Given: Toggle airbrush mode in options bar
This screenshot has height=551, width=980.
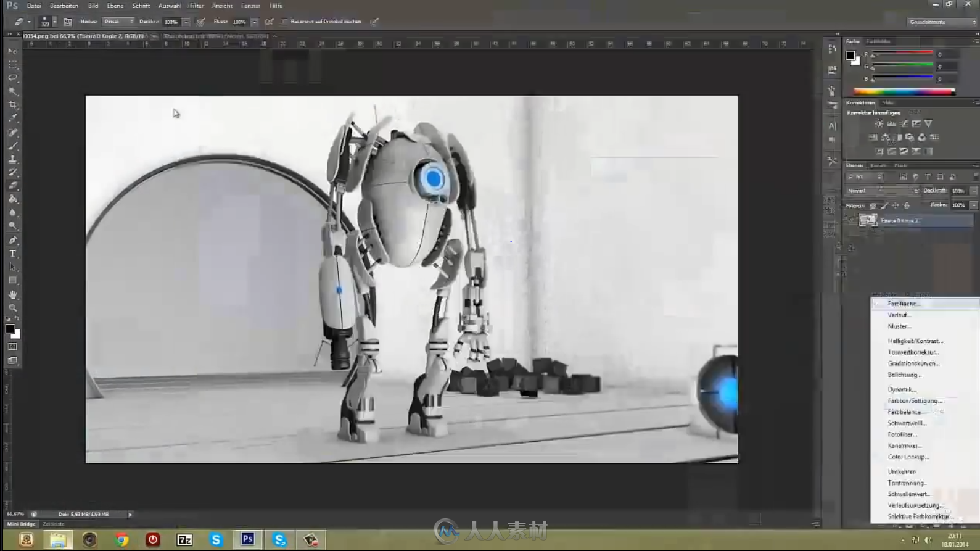Looking at the screenshot, I should point(269,22).
